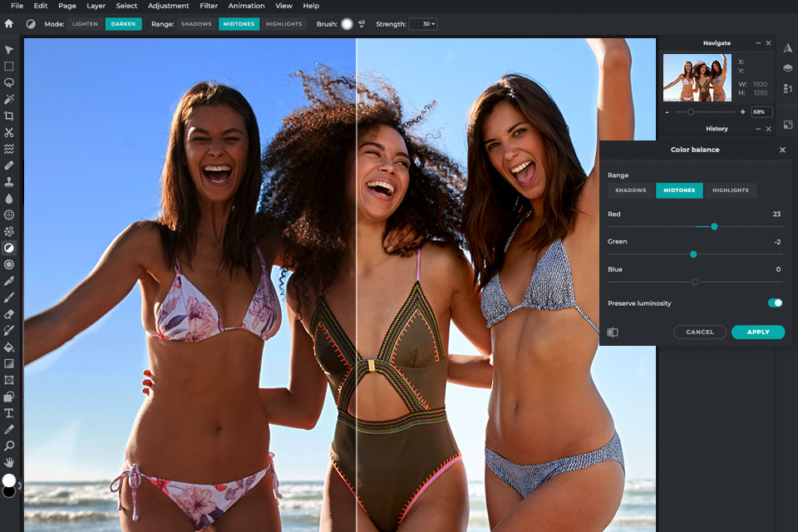Zoom in with Navigate plus button
The width and height of the screenshot is (798, 532).
[742, 112]
